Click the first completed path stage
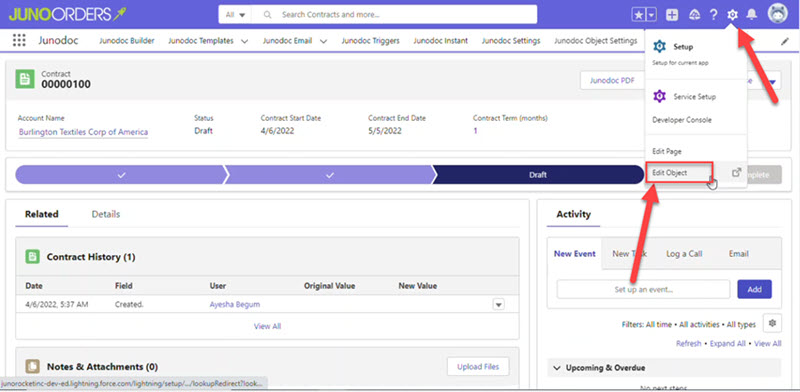800x392 pixels. (x=121, y=175)
